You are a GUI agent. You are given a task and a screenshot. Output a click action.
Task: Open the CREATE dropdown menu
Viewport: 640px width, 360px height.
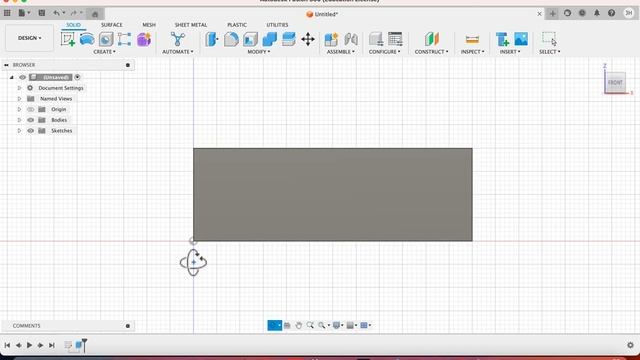[x=104, y=52]
